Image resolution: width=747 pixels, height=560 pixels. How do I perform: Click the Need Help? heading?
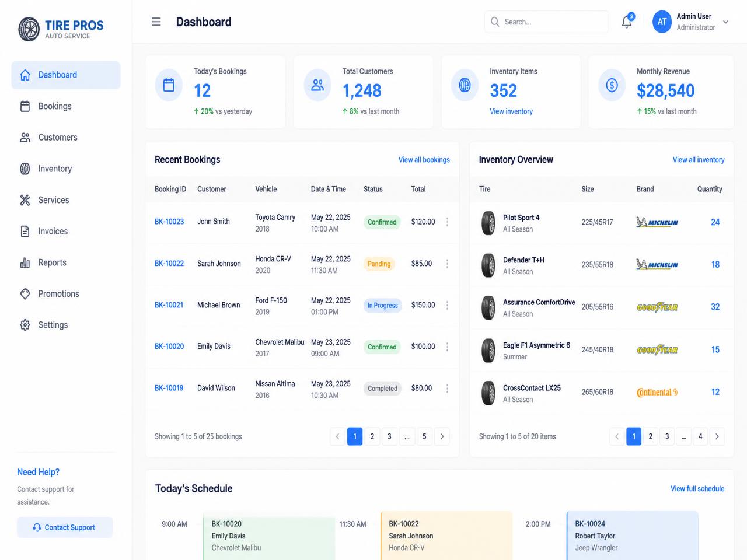pyautogui.click(x=38, y=472)
